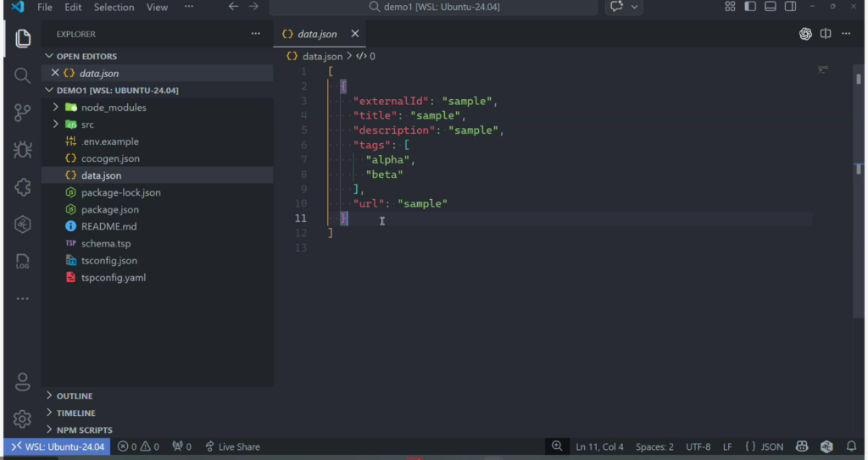The width and height of the screenshot is (868, 460).
Task: Open the Run and Debug view
Action: click(23, 150)
